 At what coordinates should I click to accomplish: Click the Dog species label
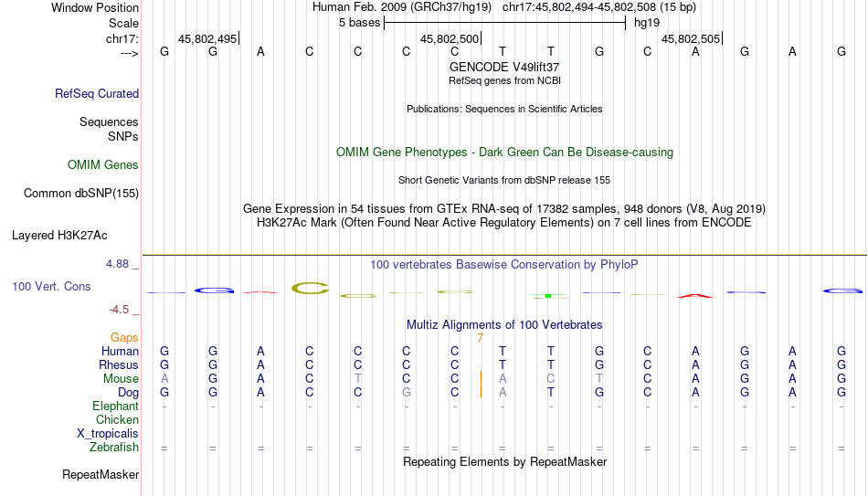coord(129,393)
